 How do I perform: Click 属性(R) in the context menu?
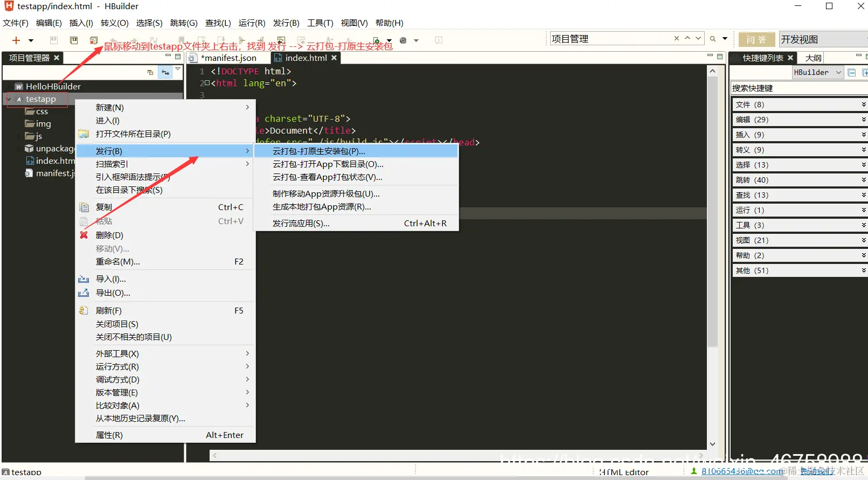tap(165, 435)
